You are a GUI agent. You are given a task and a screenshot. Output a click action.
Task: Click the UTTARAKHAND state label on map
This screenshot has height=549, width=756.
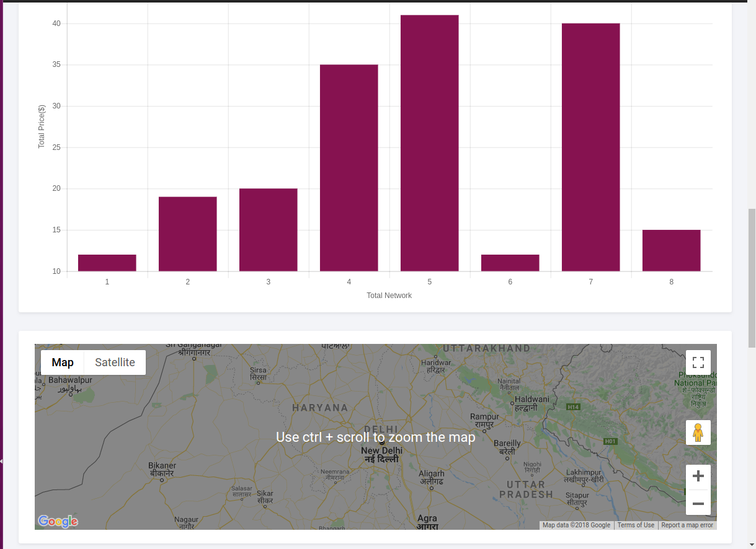tap(486, 348)
